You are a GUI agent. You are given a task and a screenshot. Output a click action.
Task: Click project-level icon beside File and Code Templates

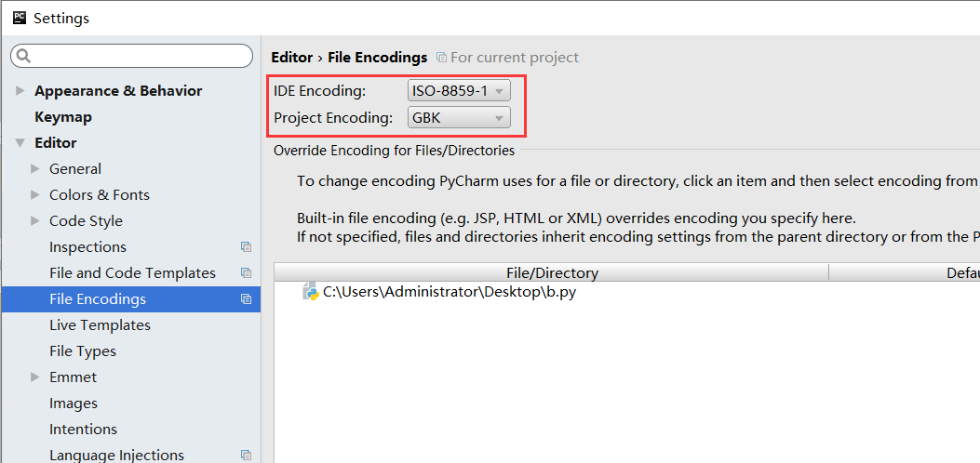click(x=246, y=273)
